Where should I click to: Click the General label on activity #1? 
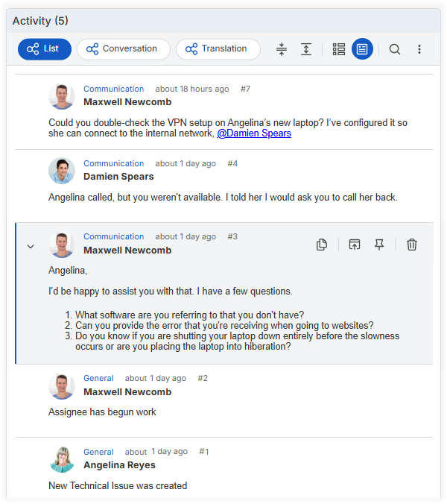pyautogui.click(x=98, y=452)
